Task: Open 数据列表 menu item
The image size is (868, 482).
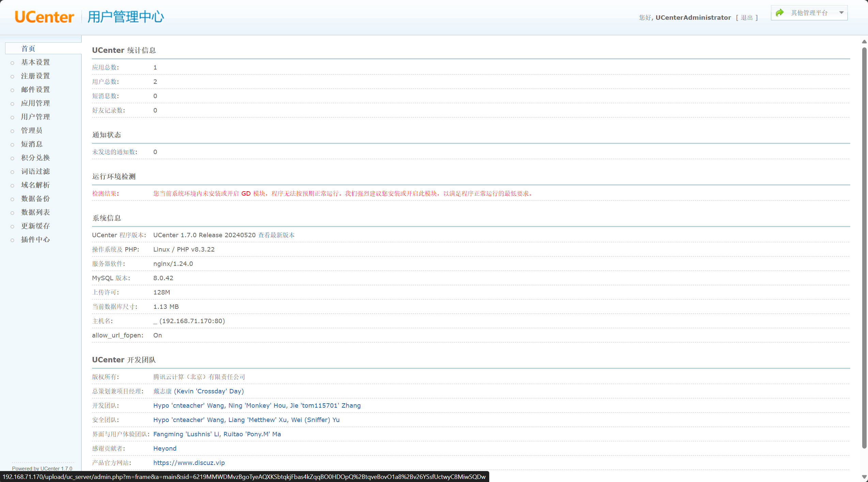Action: [35, 212]
